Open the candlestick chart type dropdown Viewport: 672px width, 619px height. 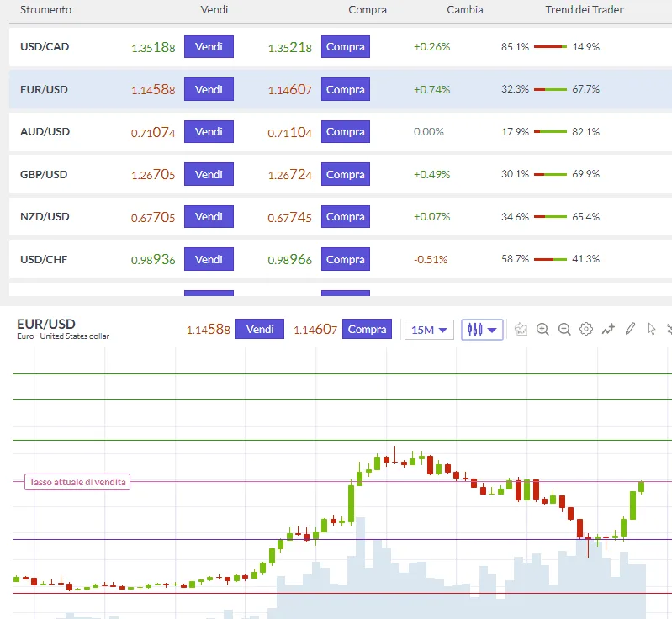pyautogui.click(x=482, y=330)
